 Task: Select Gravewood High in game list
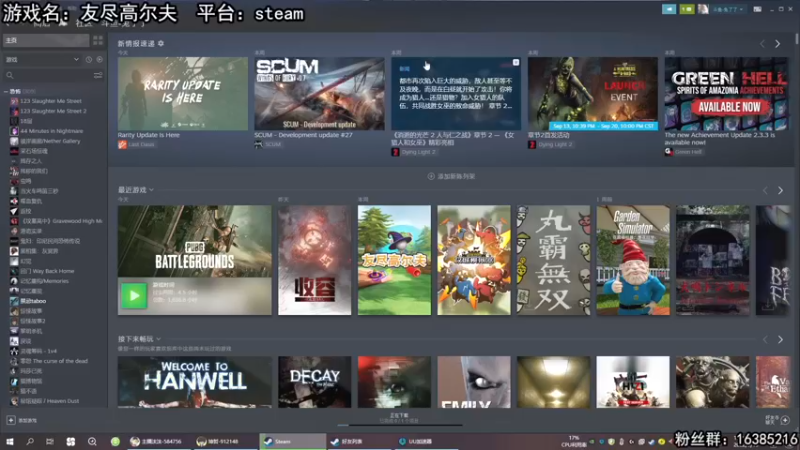click(x=56, y=221)
